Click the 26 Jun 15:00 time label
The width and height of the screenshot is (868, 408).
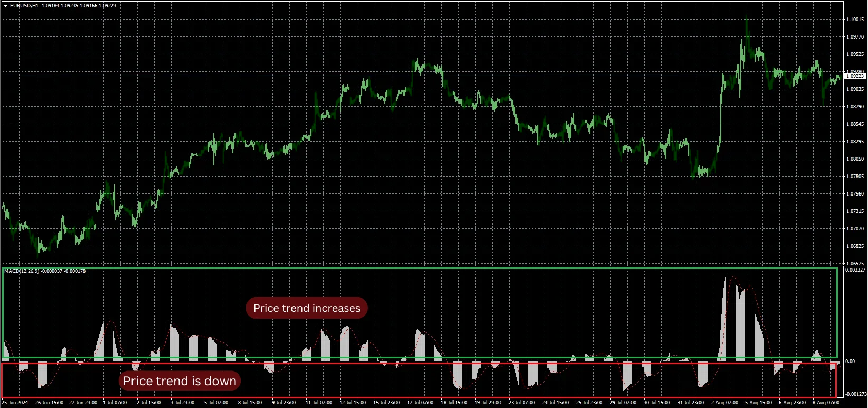point(49,403)
